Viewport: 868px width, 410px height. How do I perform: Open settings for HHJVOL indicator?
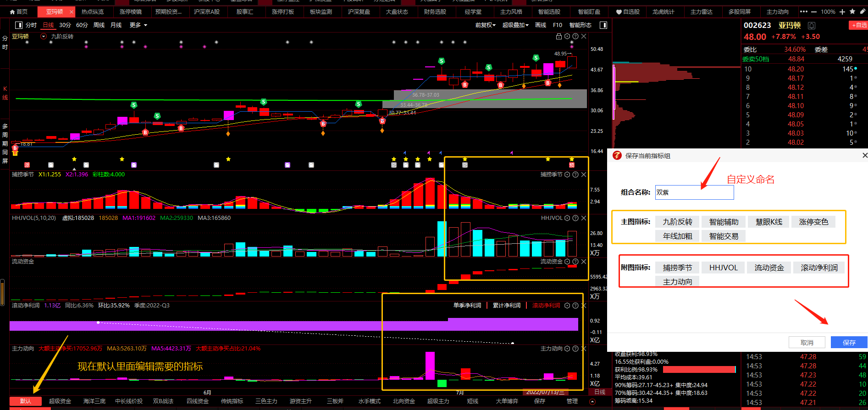pyautogui.click(x=567, y=218)
